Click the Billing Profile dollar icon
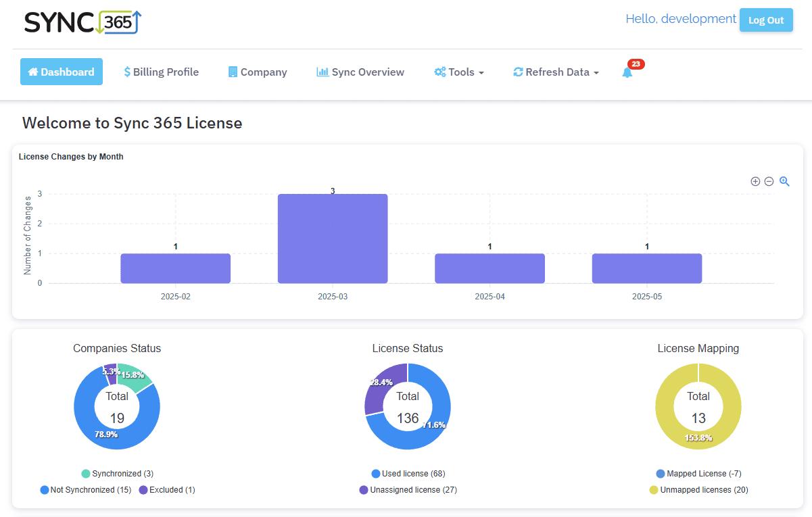812x517 pixels. click(127, 72)
